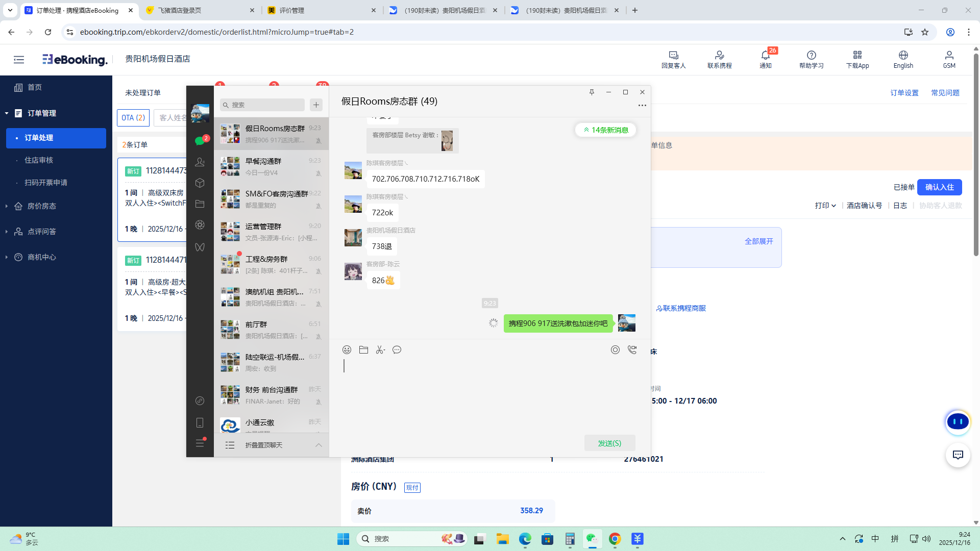Expand the 点评问答 sidebar section
980x551 pixels.
42,232
